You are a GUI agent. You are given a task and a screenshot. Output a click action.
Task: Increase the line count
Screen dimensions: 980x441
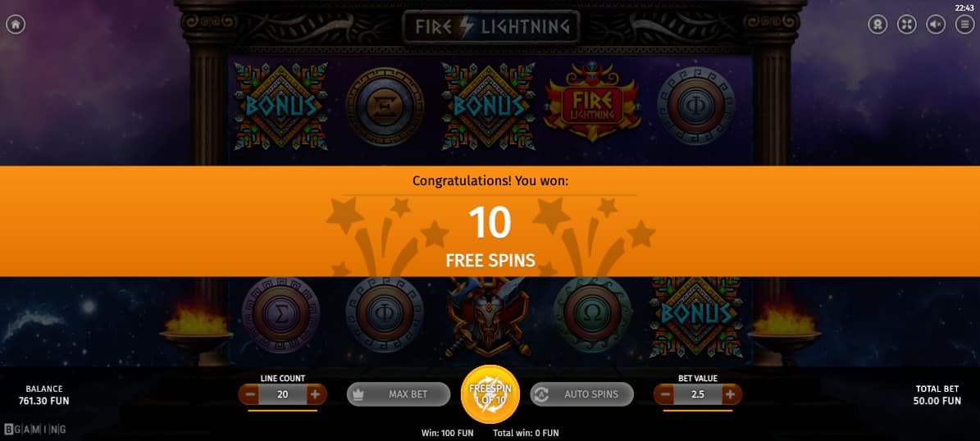[x=315, y=394]
